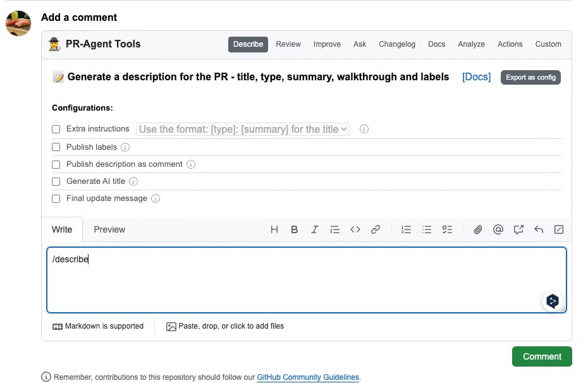The width and height of the screenshot is (588, 383).
Task: Open the Custom tab
Action: (x=548, y=44)
